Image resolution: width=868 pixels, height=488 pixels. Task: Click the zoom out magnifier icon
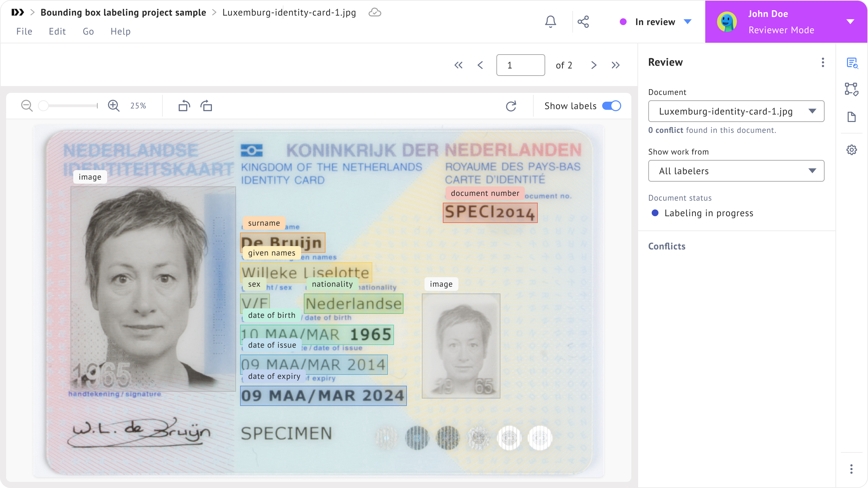pos(27,106)
